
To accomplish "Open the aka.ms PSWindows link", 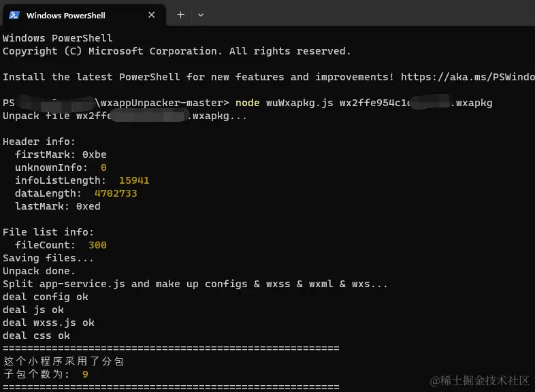I will tap(468, 77).
